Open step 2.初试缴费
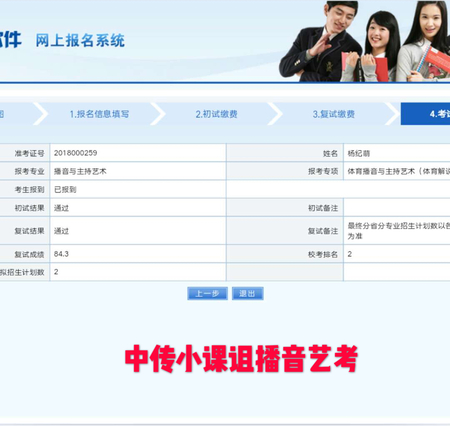This screenshot has width=450, height=426. [216, 114]
